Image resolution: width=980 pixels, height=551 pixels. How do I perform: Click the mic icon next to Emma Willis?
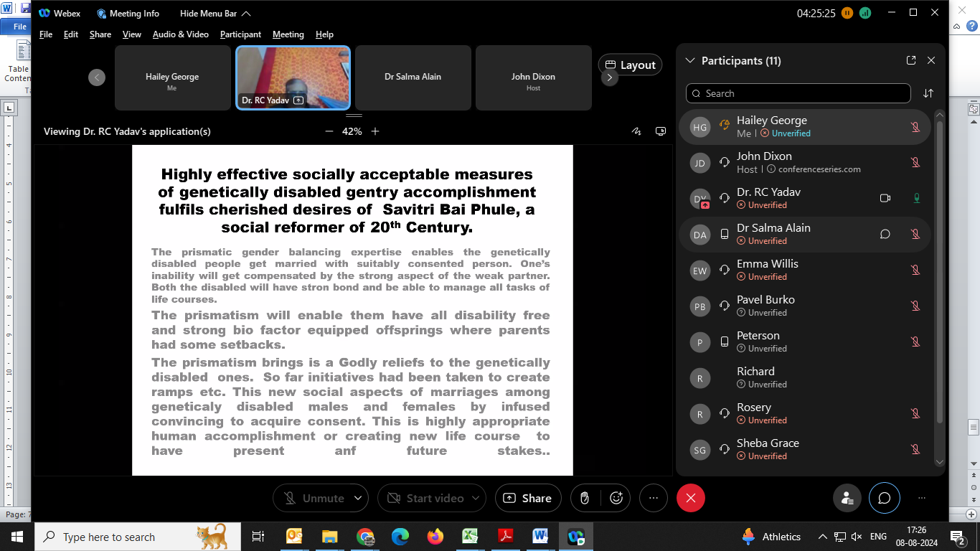[x=915, y=270]
